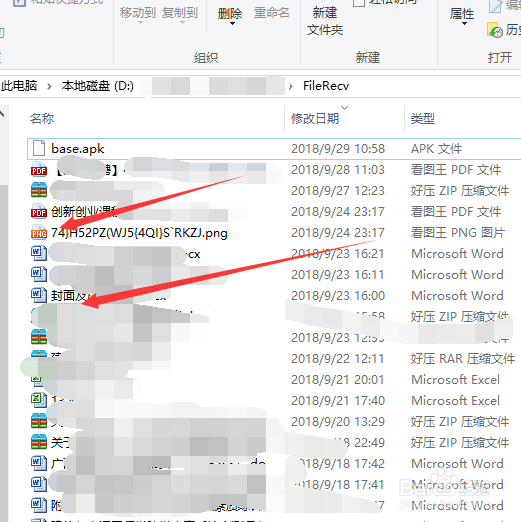Click the 新建文件夹 button
The width and height of the screenshot is (521, 522).
[x=325, y=21]
